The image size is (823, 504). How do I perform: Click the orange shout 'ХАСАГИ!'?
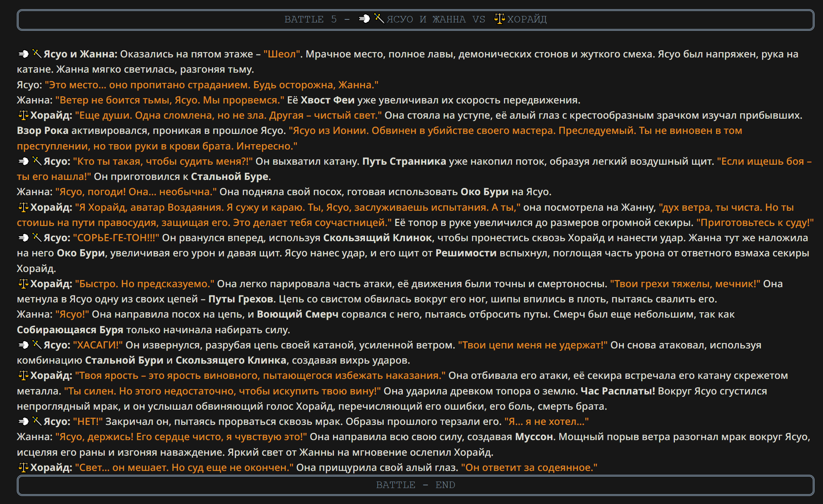tap(98, 345)
